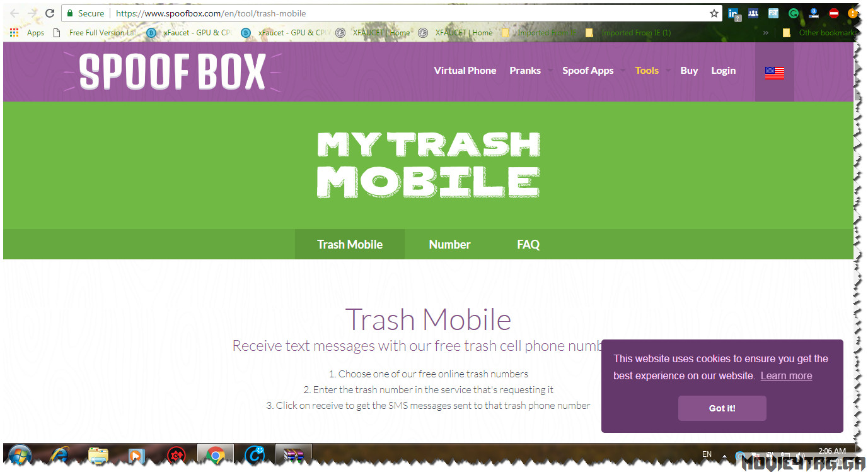Open the Apps grid shortcut in bookmarks bar
This screenshot has height=472, width=868.
[x=27, y=33]
